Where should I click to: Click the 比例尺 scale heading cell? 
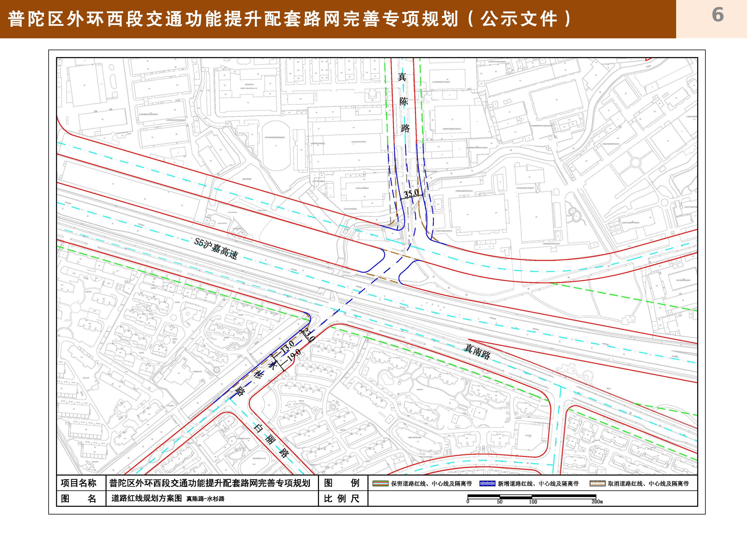pos(342,499)
